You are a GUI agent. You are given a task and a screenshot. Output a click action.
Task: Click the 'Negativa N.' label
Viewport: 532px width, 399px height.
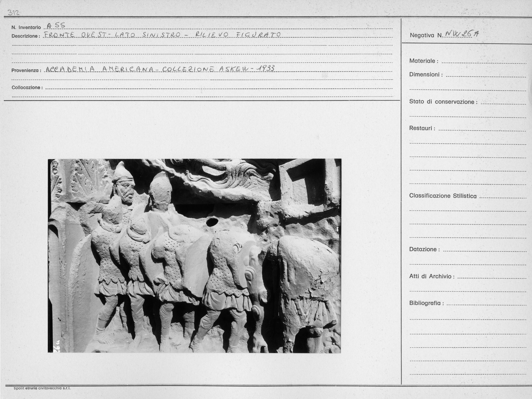click(x=427, y=35)
